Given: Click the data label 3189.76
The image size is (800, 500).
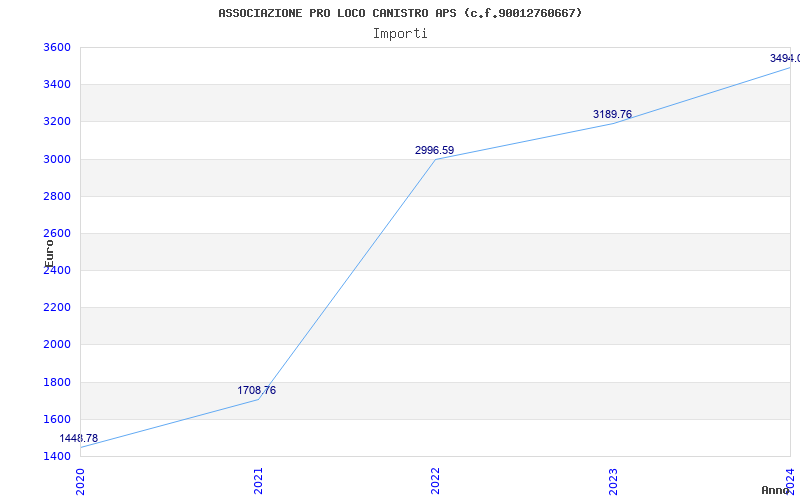Looking at the screenshot, I should coord(612,114).
